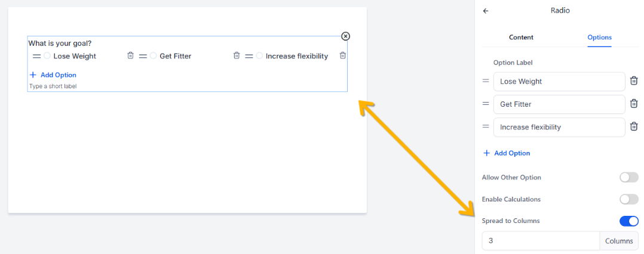The height and width of the screenshot is (254, 644).
Task: Click Add Option link in sidebar
Action: [x=507, y=153]
